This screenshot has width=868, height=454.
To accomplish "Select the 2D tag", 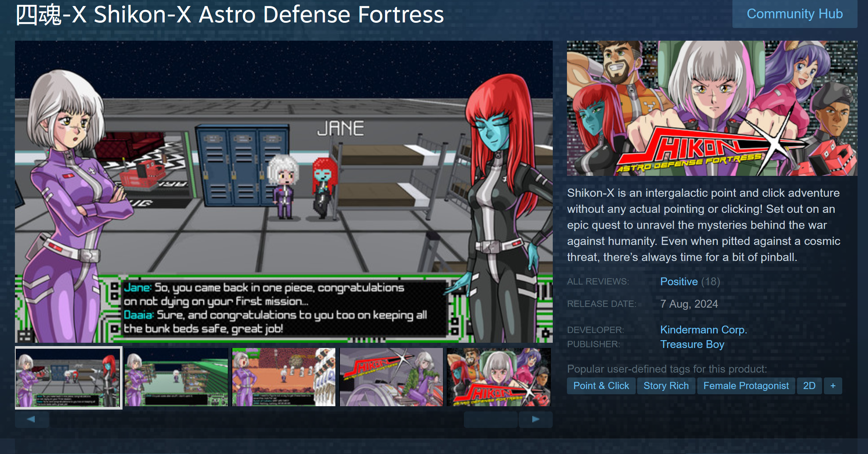I will pyautogui.click(x=809, y=386).
